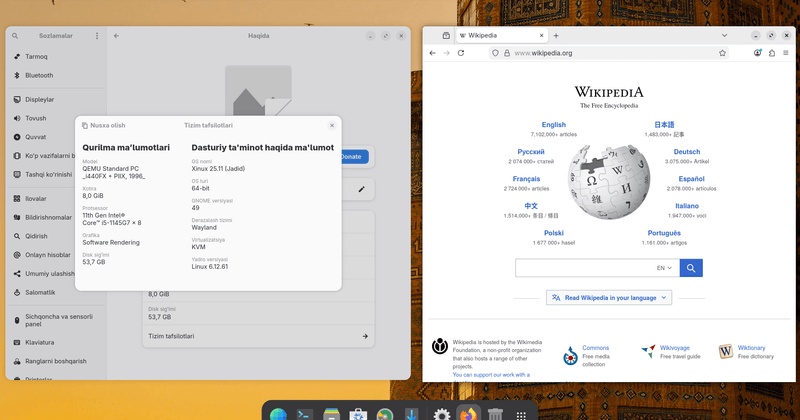
Task: Open the Deutsch Wikipedia link
Action: [687, 152]
